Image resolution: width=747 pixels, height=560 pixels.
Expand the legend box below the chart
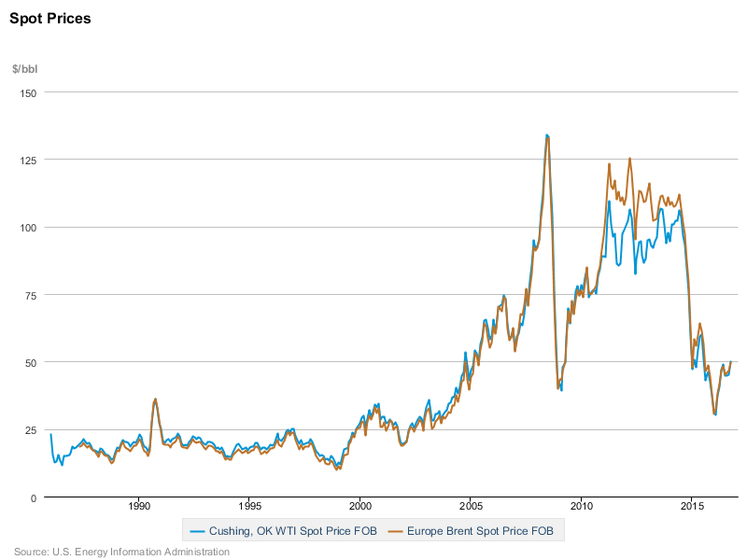tap(373, 530)
